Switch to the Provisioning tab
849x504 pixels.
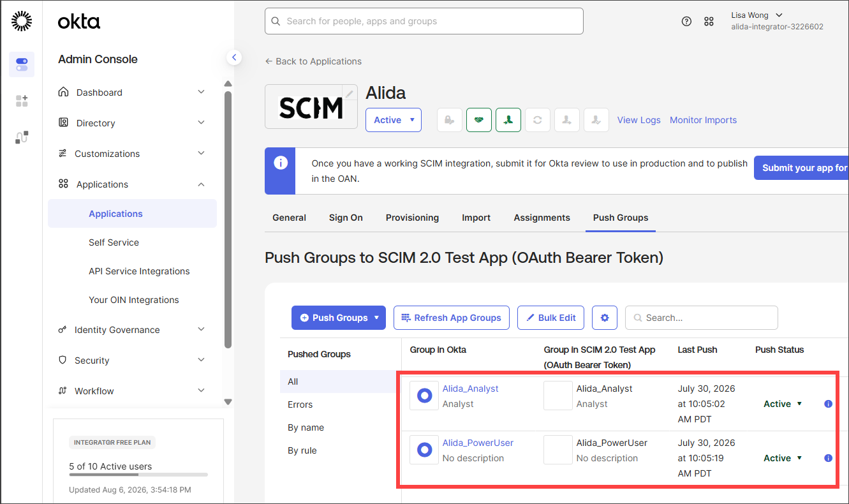412,218
